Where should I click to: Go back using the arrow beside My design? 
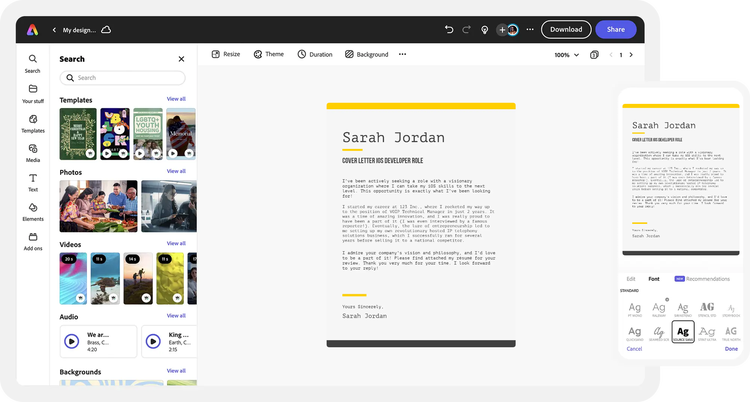point(54,30)
